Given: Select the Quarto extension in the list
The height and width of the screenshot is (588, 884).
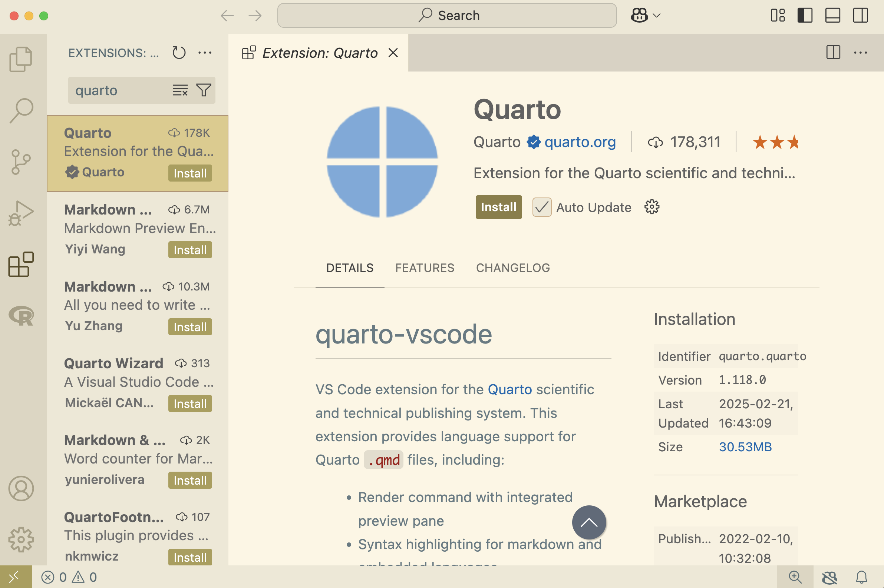Looking at the screenshot, I should (138, 153).
